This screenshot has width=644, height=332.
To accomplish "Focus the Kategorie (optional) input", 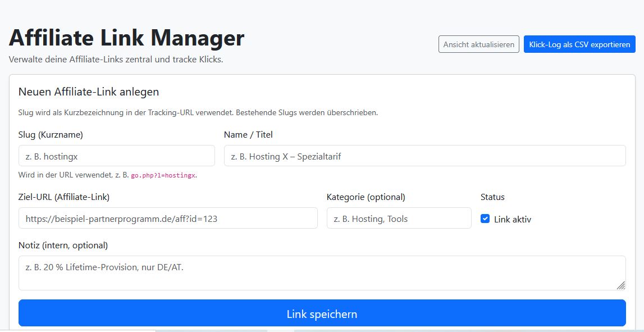I will coord(399,219).
